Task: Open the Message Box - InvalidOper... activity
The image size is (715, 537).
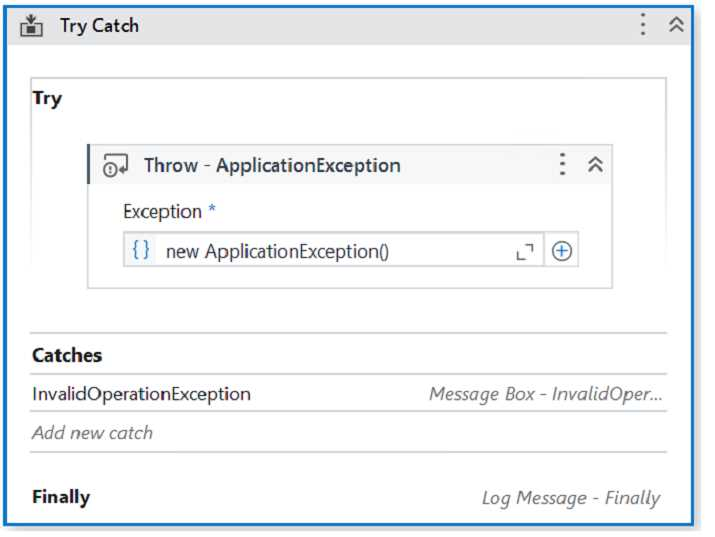Action: pos(545,394)
